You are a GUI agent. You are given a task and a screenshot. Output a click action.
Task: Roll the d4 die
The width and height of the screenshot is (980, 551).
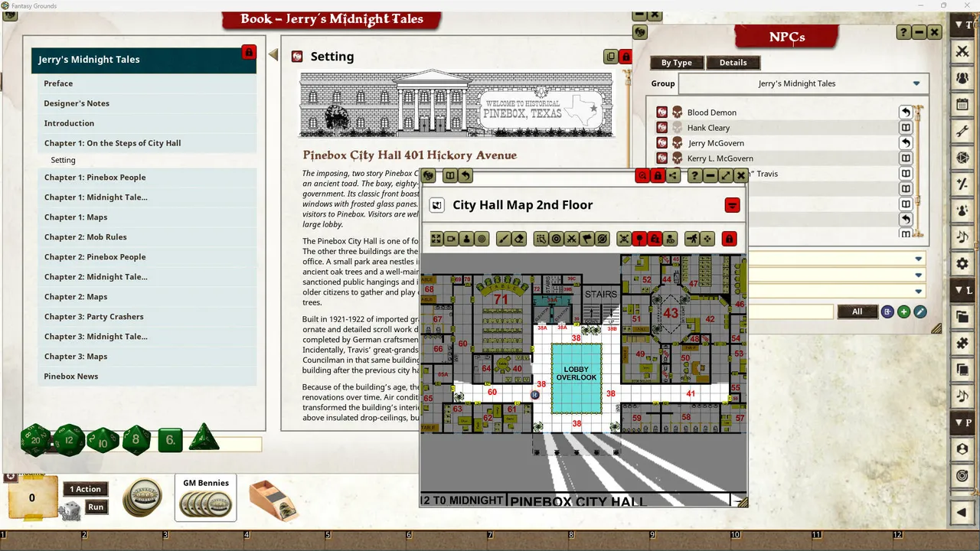tap(204, 438)
